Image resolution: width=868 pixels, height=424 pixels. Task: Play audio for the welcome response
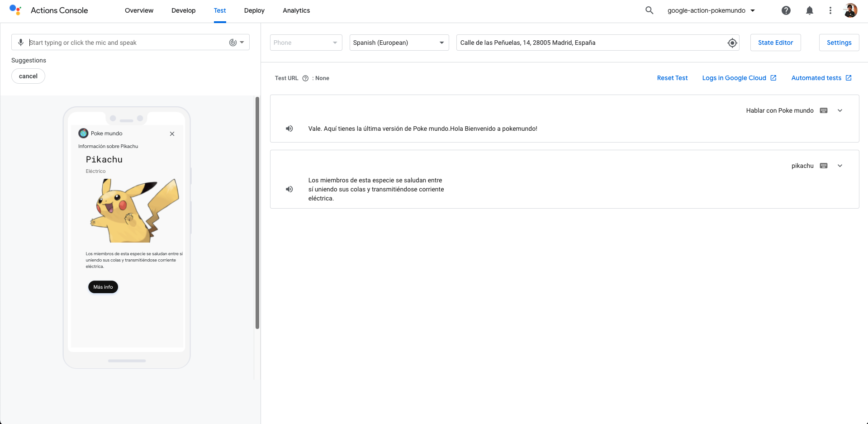[289, 129]
